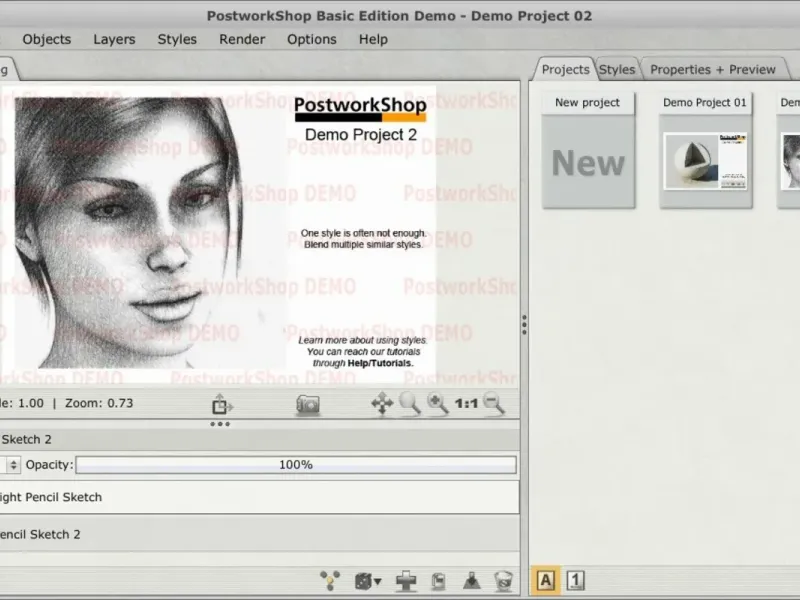Open the Render menu
The image size is (800, 600).
pos(242,39)
